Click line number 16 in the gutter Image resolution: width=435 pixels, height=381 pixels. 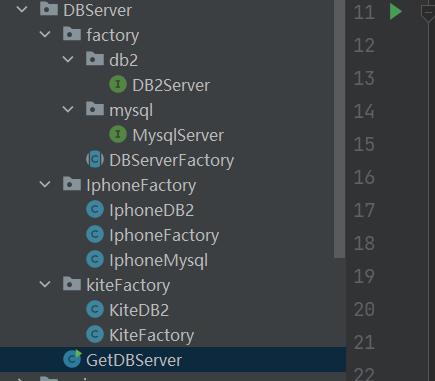364,177
